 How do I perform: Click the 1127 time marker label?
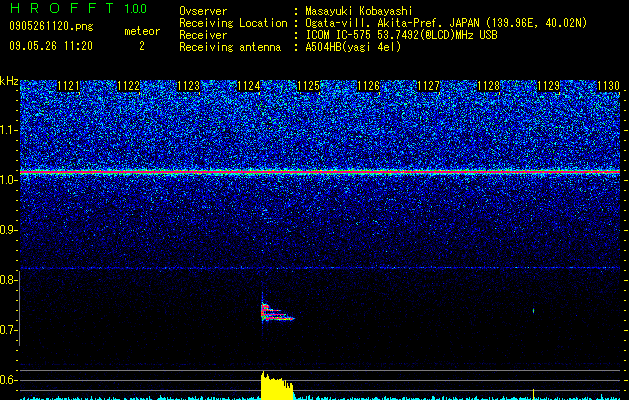coord(428,86)
